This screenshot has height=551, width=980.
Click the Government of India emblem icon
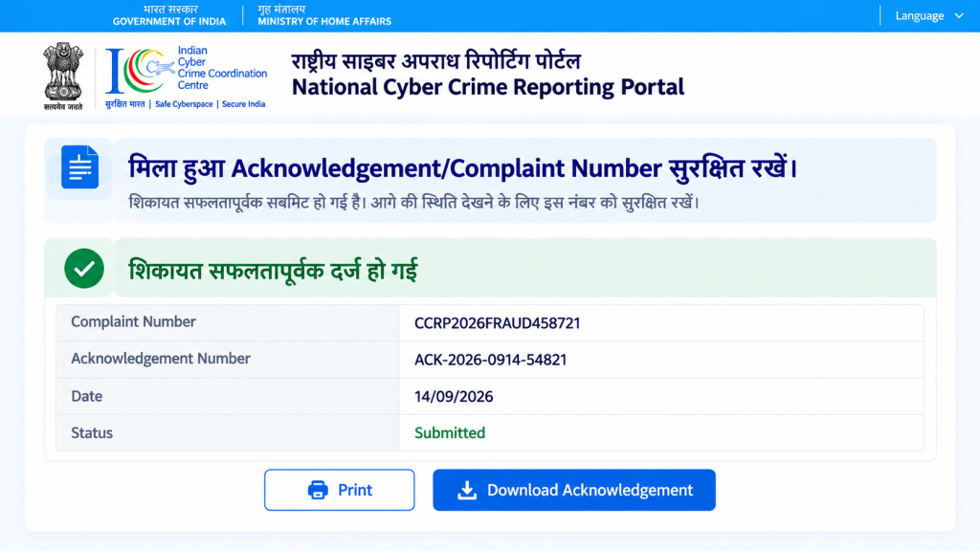coord(63,77)
